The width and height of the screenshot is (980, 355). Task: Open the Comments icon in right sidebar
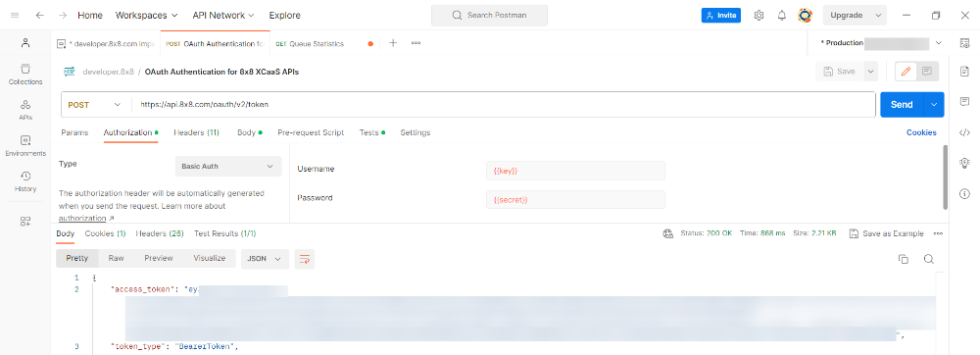[x=964, y=101]
